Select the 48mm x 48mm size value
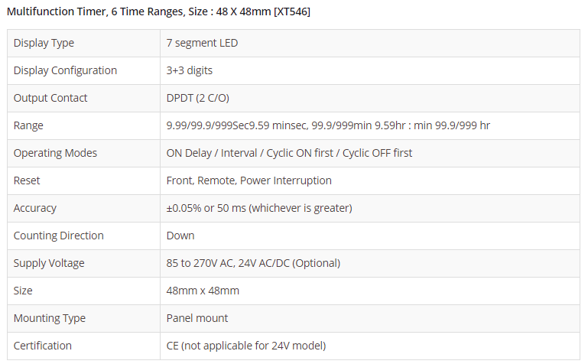The height and width of the screenshot is (364, 588). tap(203, 291)
